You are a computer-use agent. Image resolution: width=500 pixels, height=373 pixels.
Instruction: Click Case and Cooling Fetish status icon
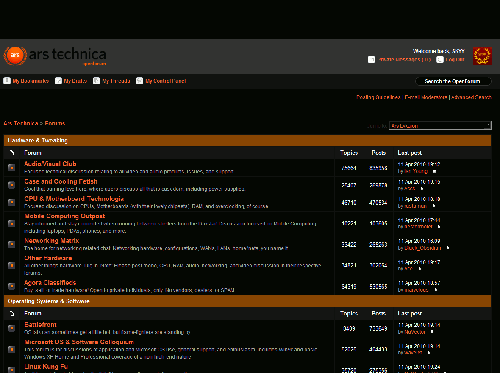tap(12, 185)
